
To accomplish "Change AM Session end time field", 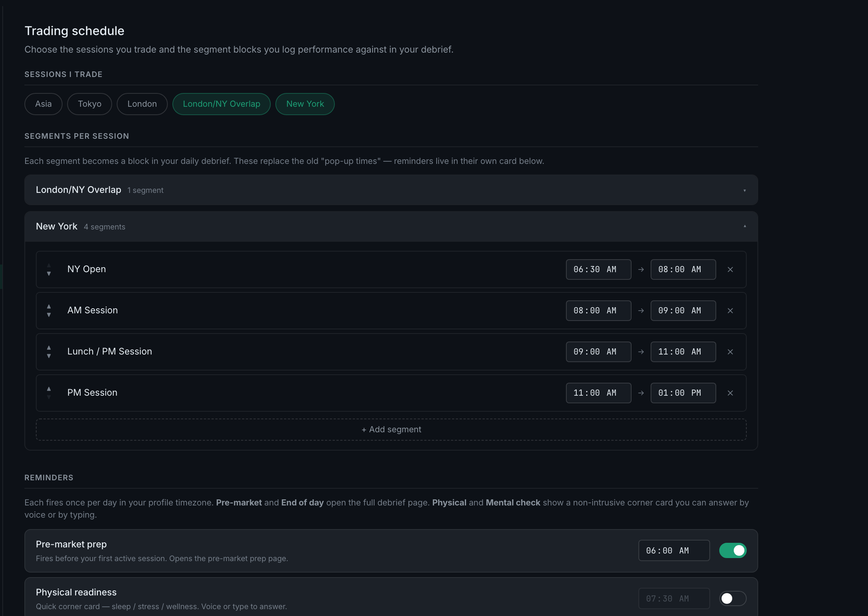I will [683, 311].
